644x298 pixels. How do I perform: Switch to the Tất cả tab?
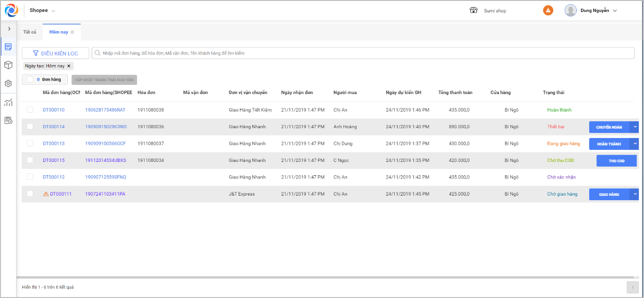(x=29, y=32)
